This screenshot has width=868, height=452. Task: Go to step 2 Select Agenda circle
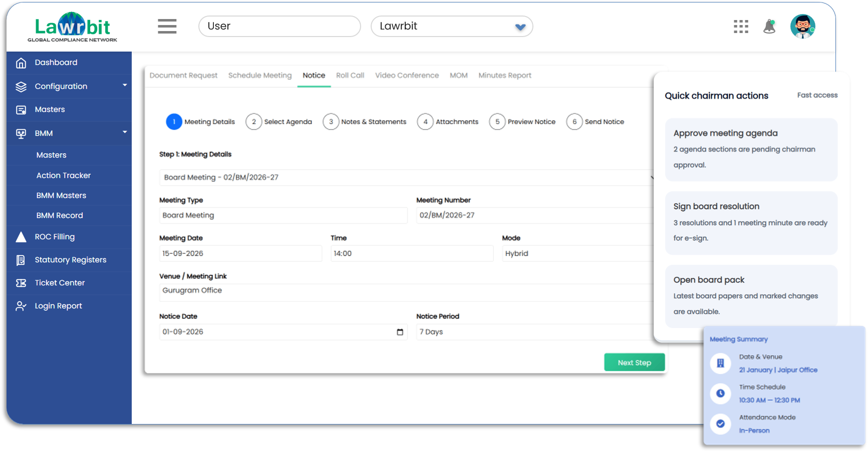tap(254, 122)
